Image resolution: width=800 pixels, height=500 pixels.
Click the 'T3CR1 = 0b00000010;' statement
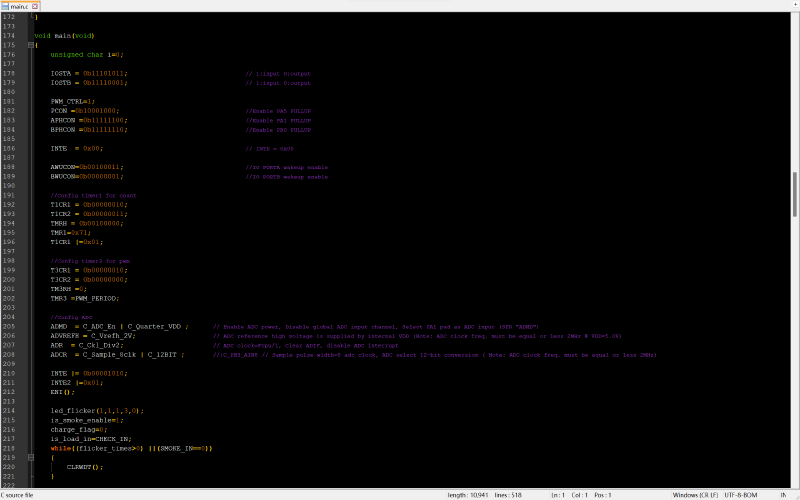pos(89,270)
